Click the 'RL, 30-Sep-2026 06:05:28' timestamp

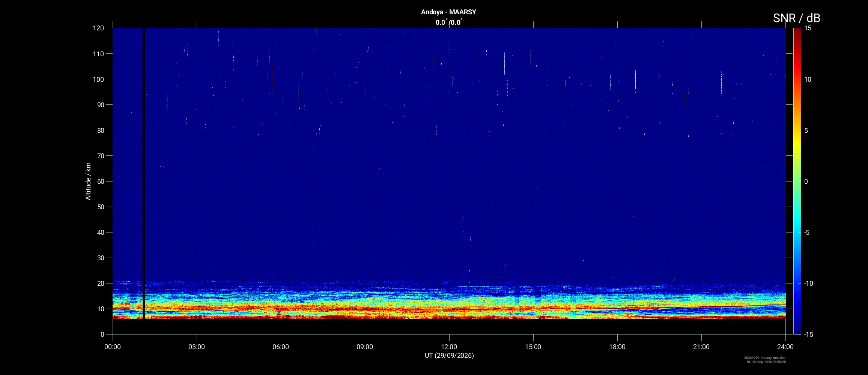pos(766,362)
